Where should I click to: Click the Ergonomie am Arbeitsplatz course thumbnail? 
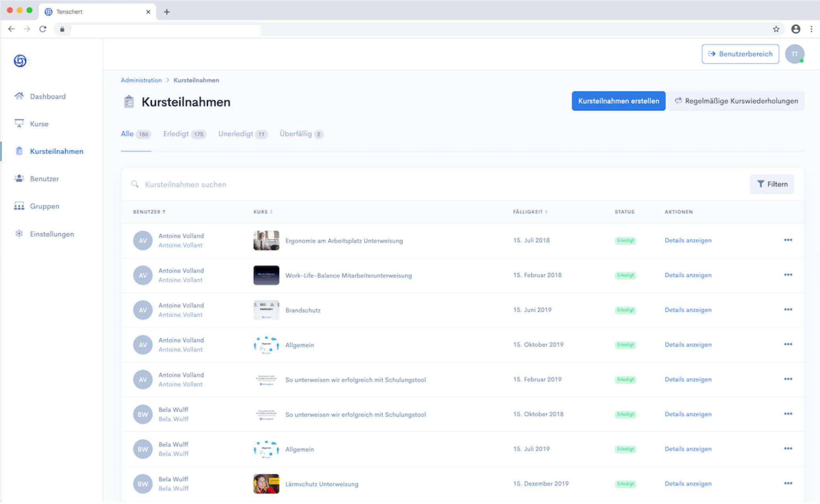(266, 241)
